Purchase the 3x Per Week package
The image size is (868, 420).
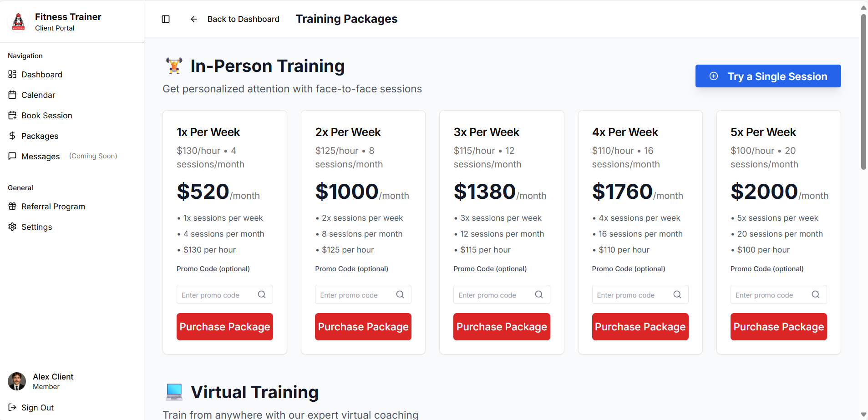(x=501, y=326)
